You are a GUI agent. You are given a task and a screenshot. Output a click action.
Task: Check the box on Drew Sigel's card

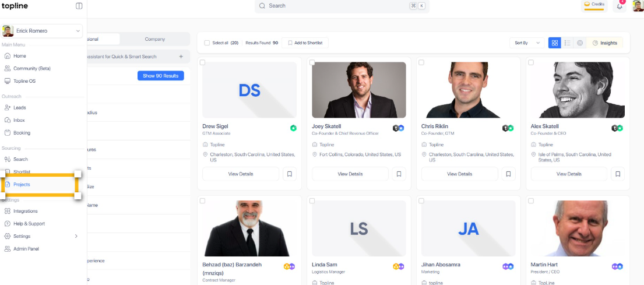pos(203,62)
